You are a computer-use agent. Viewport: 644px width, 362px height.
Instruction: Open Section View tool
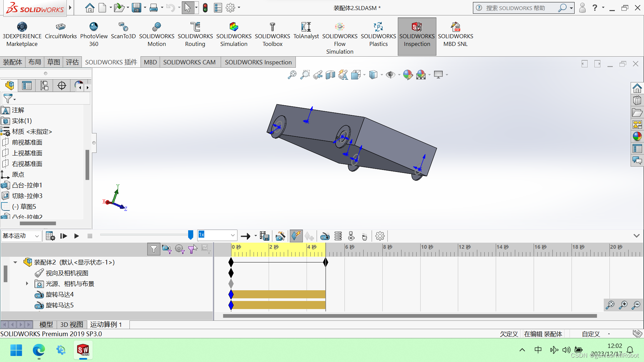[x=330, y=75]
